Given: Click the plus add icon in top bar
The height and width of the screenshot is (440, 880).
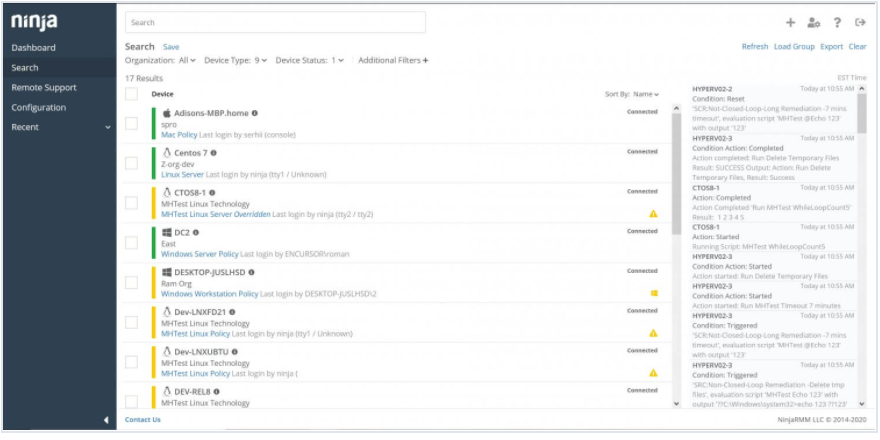Looking at the screenshot, I should (x=790, y=22).
